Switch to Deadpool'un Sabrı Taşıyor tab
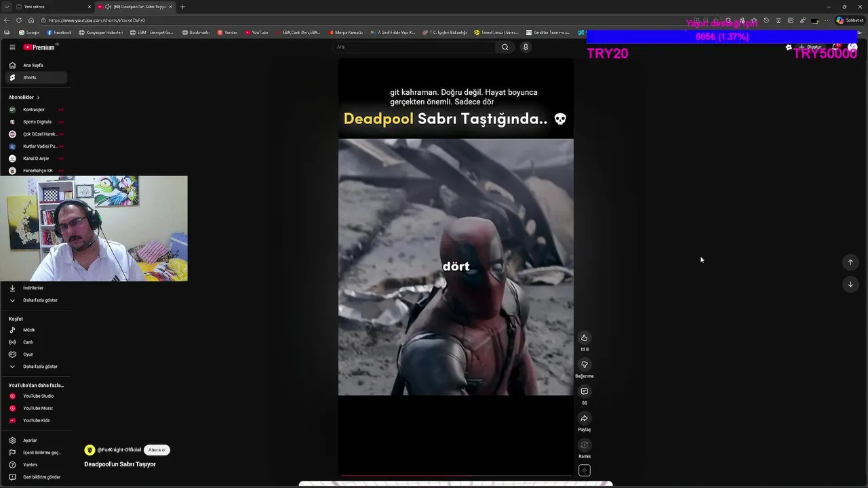 (135, 7)
